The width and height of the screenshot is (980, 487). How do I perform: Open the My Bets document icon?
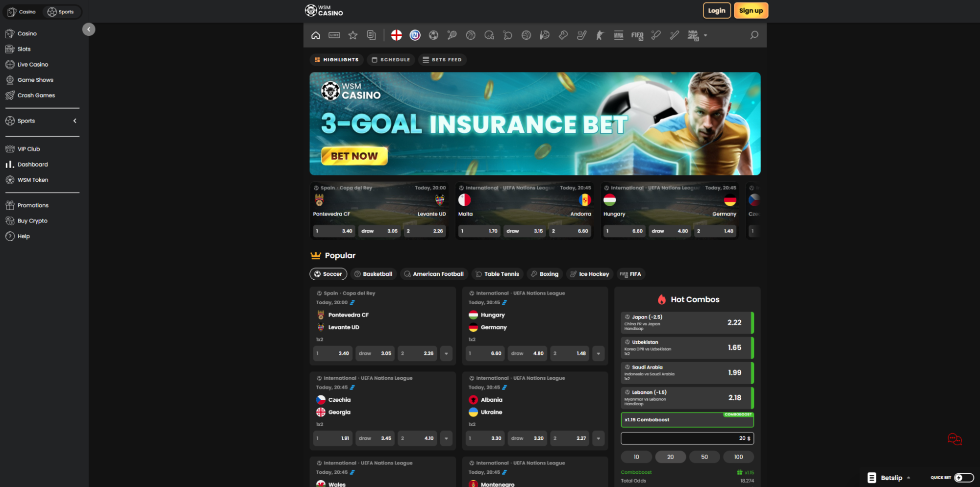coord(372,35)
